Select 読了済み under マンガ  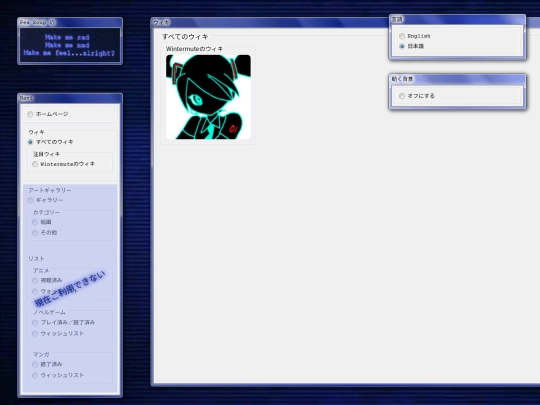(35, 364)
